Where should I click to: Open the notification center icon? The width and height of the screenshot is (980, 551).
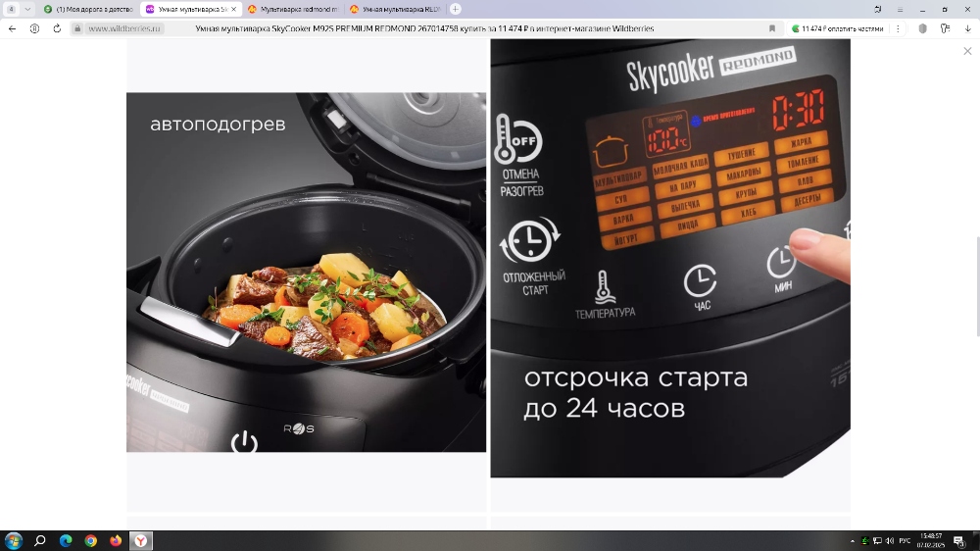[x=958, y=541]
